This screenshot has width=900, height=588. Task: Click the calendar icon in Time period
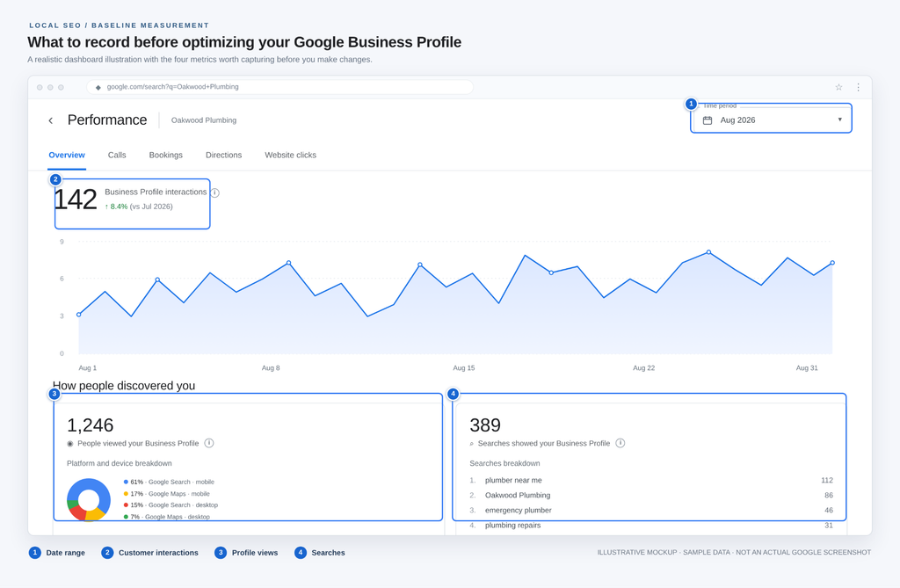[x=708, y=120]
